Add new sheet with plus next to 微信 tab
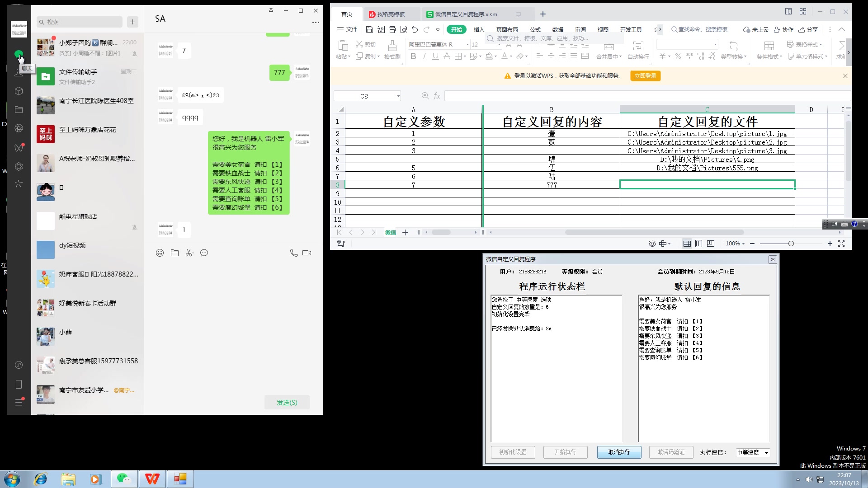868x488 pixels. click(405, 232)
